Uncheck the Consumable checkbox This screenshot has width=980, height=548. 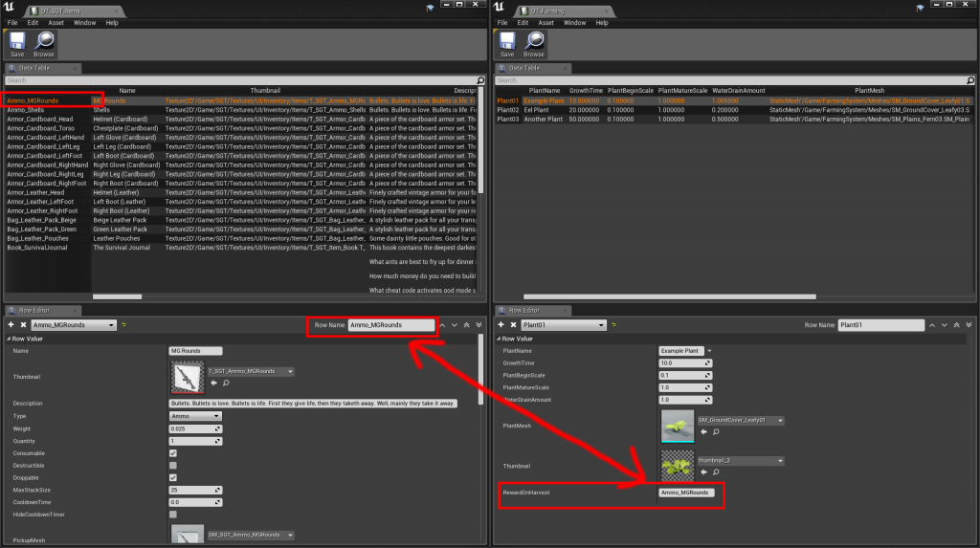tap(172, 453)
